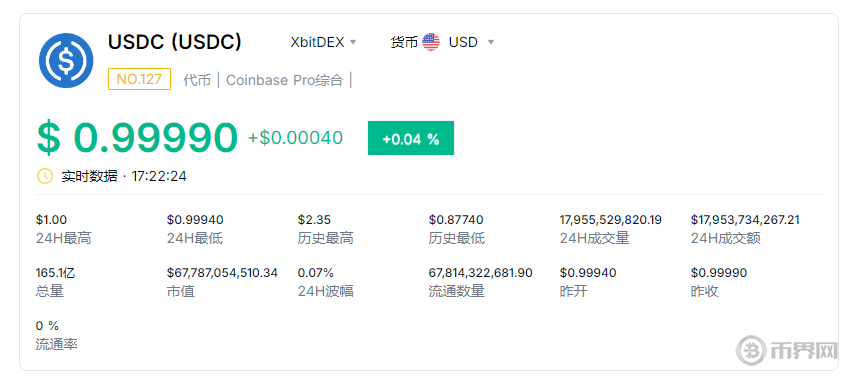Click the 24H成交量 volume figure

pos(610,220)
